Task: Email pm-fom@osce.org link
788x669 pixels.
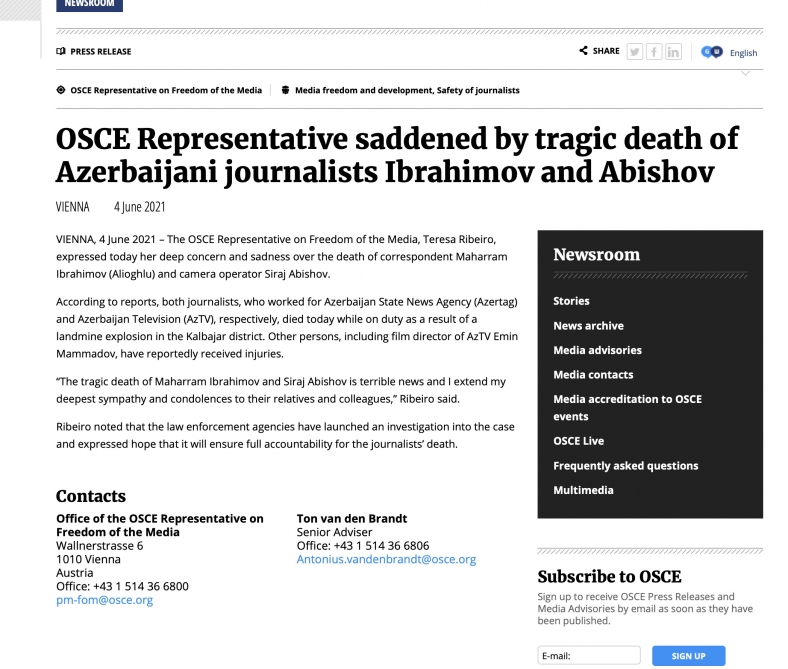Action: [x=105, y=600]
